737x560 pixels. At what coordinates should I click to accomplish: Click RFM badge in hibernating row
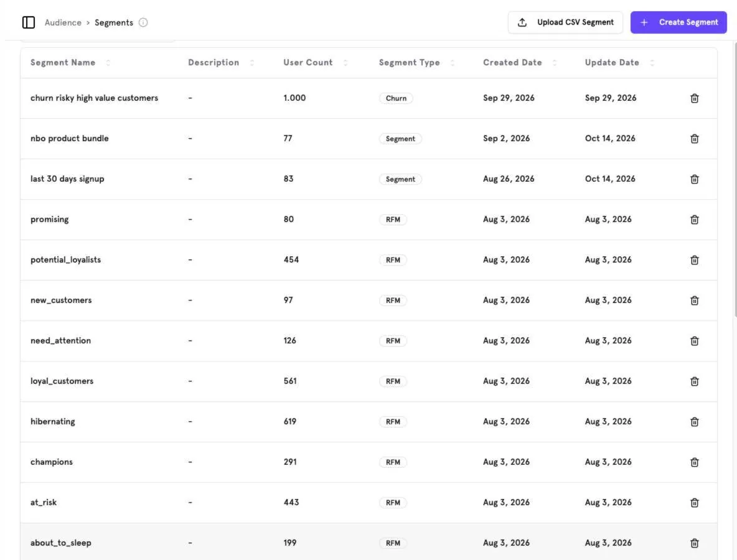click(393, 421)
